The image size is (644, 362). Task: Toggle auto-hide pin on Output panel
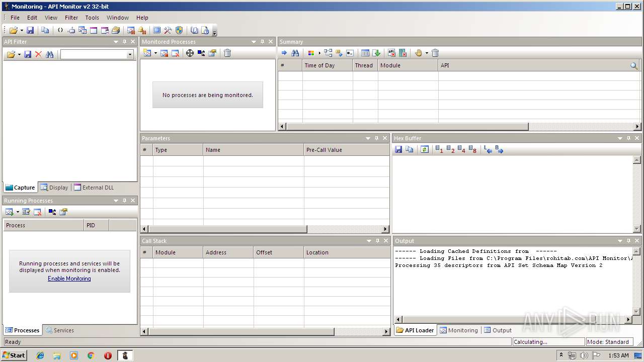coord(628,241)
